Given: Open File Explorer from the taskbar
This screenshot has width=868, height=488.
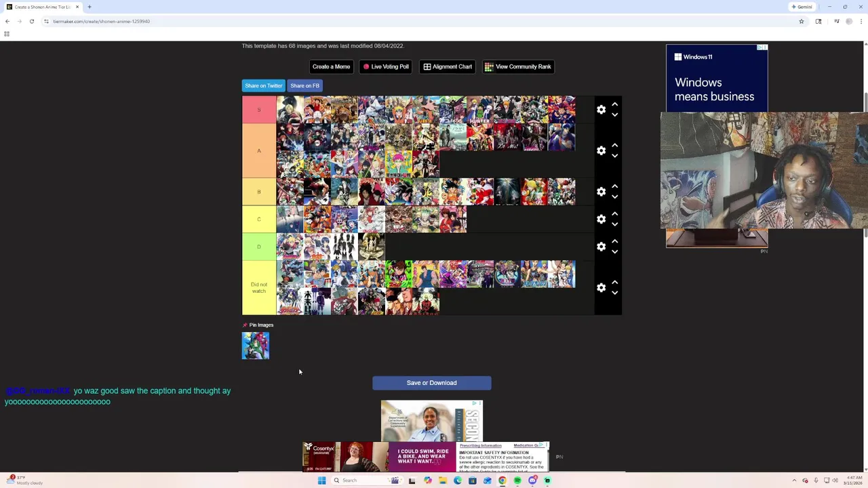Looking at the screenshot, I should click(443, 481).
